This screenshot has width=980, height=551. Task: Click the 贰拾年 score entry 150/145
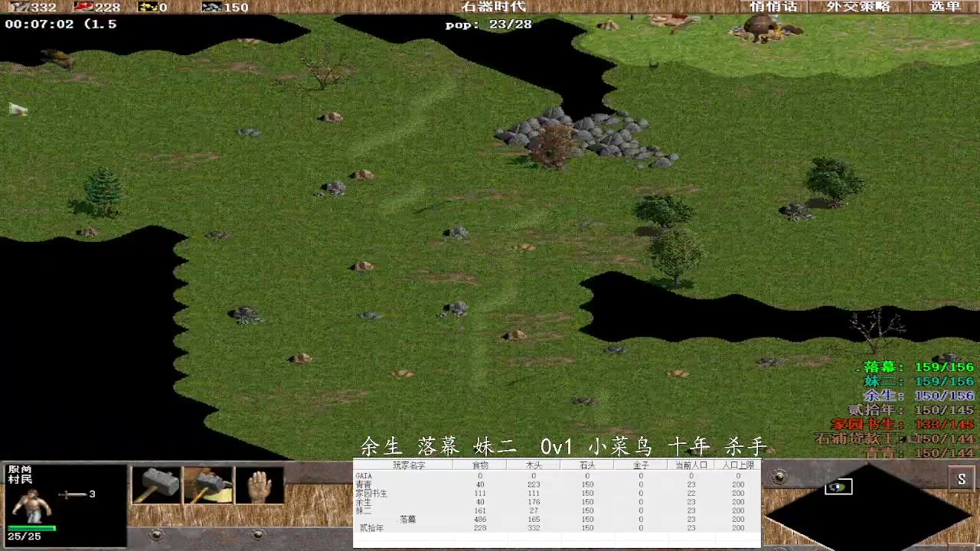coord(911,410)
